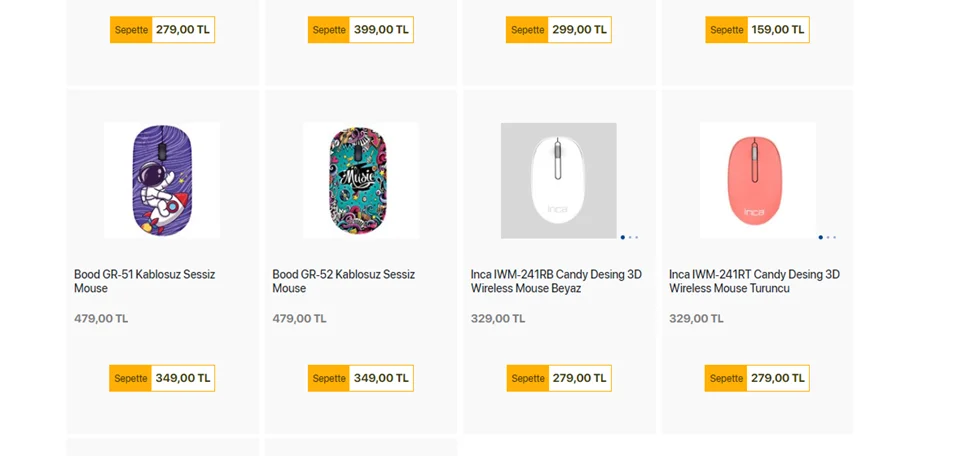The height and width of the screenshot is (456, 980).
Task: Open Bood GR-51 Kablosuz Sessiz Mouse title
Action: 144,281
